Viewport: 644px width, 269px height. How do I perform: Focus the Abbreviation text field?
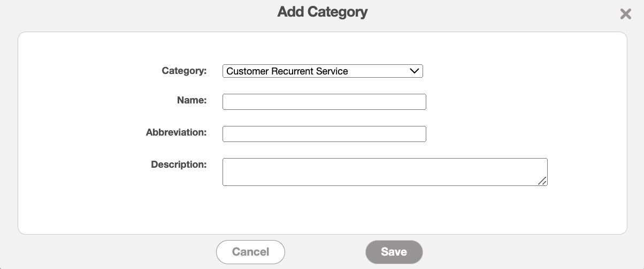click(x=324, y=134)
